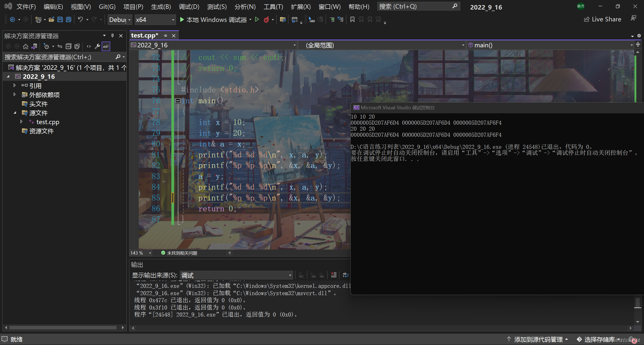644x345 pixels.
Task: Click the Live Share button
Action: (602, 19)
